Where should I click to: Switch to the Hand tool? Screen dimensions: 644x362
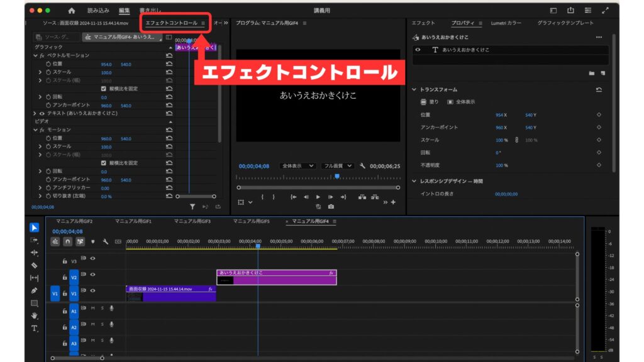tap(35, 315)
